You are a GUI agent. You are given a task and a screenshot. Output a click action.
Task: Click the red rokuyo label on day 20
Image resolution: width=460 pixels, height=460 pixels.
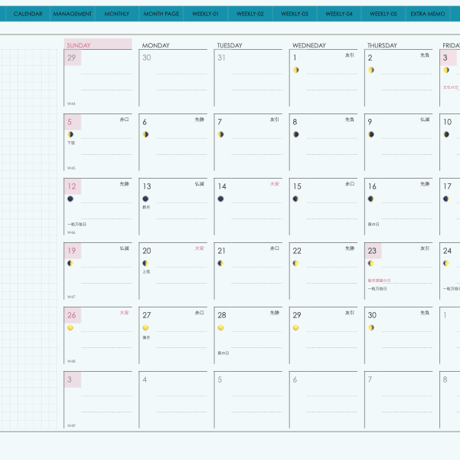(x=199, y=248)
